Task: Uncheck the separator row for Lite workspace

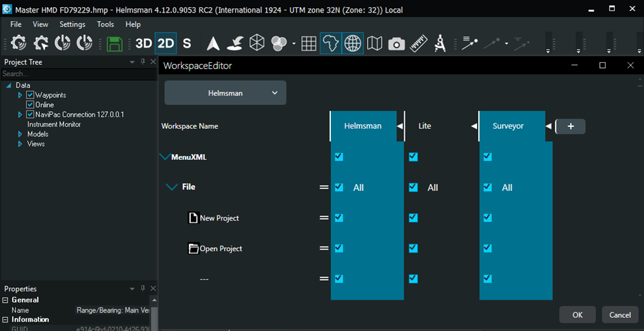Action: (413, 279)
